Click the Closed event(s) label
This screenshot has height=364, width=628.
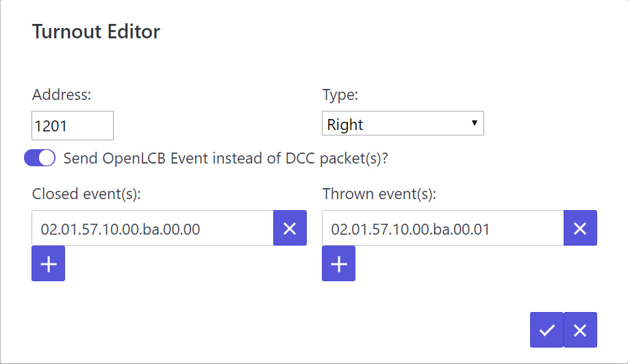86,194
